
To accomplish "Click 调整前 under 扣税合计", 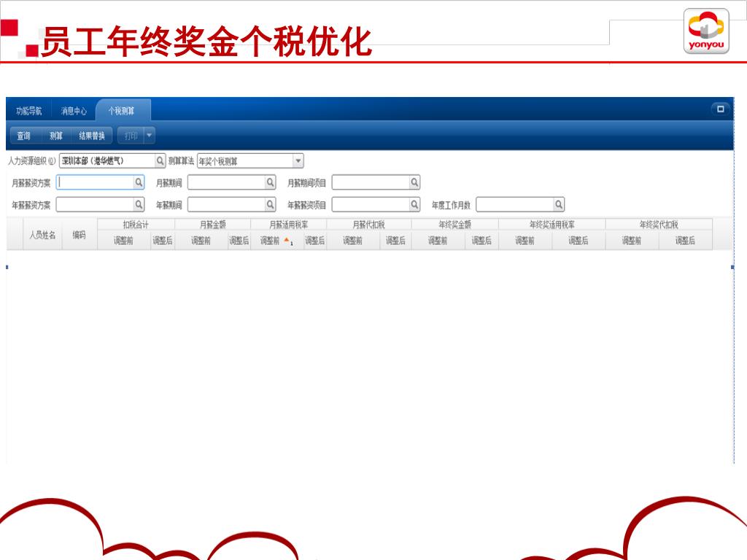I will tap(123, 241).
